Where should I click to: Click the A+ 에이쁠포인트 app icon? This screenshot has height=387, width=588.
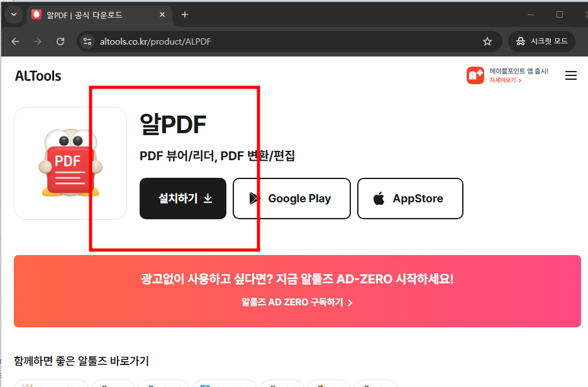[475, 75]
